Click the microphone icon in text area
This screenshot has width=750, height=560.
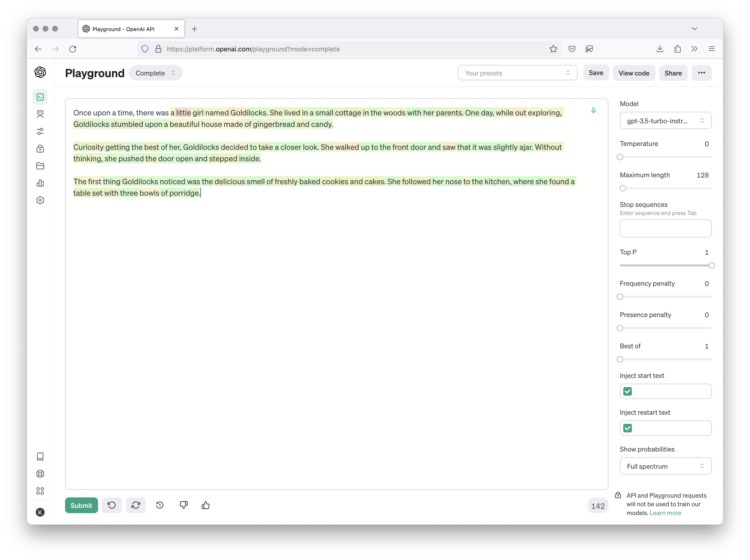coord(593,110)
